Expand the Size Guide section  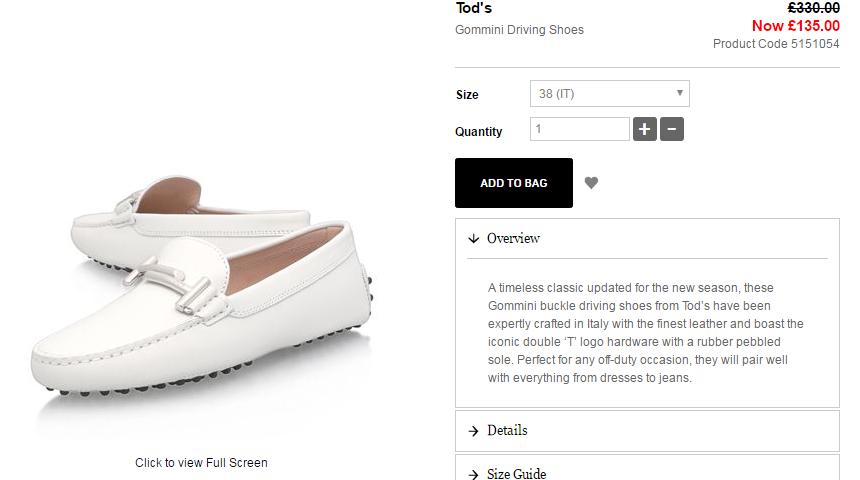pos(516,473)
